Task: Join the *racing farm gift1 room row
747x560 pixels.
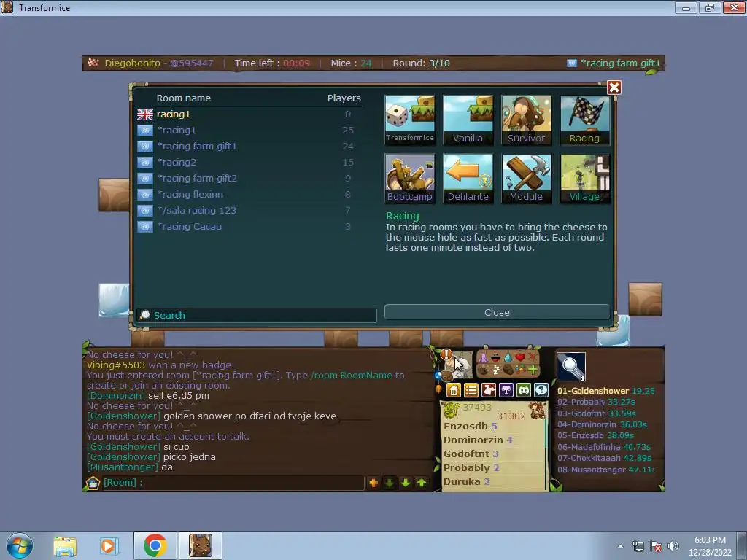Action: point(249,146)
